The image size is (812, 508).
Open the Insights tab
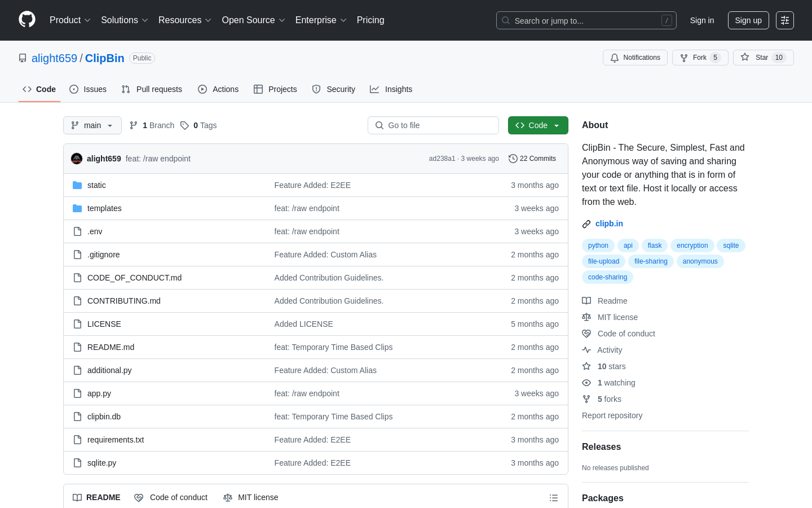(x=391, y=89)
